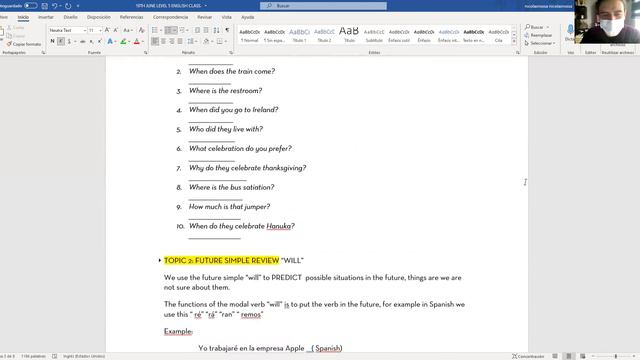Expand the Styles gallery more arrow

(514, 41)
